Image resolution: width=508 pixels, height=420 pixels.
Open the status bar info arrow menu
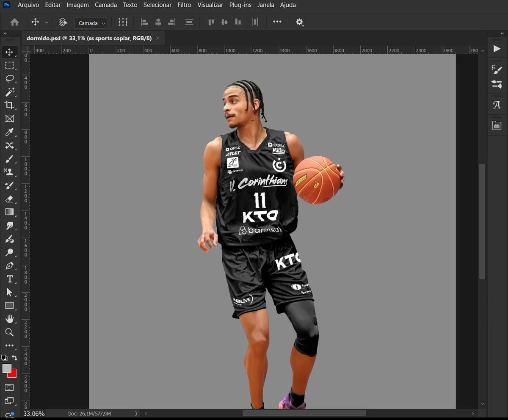pyautogui.click(x=136, y=414)
